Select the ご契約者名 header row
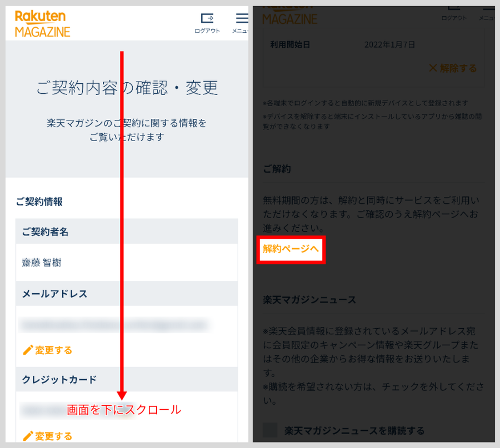500x448 pixels. (127, 231)
